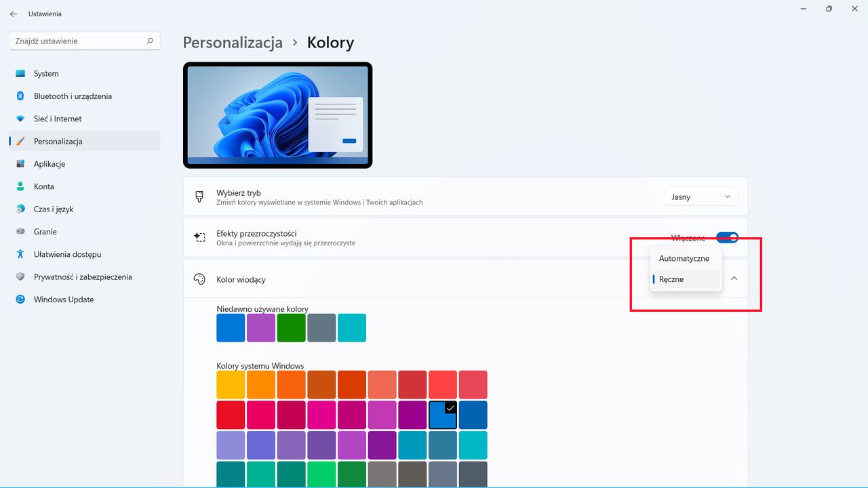Click the Personalizacja breadcrumb link

[233, 42]
